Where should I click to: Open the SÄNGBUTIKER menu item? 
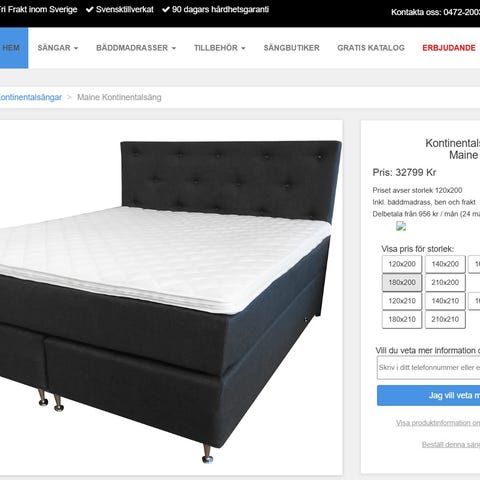[292, 48]
